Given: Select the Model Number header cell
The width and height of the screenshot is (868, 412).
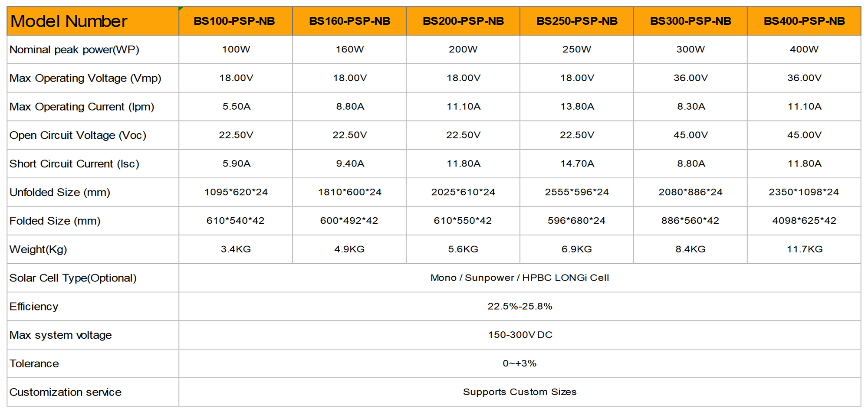Looking at the screenshot, I should coord(69,21).
